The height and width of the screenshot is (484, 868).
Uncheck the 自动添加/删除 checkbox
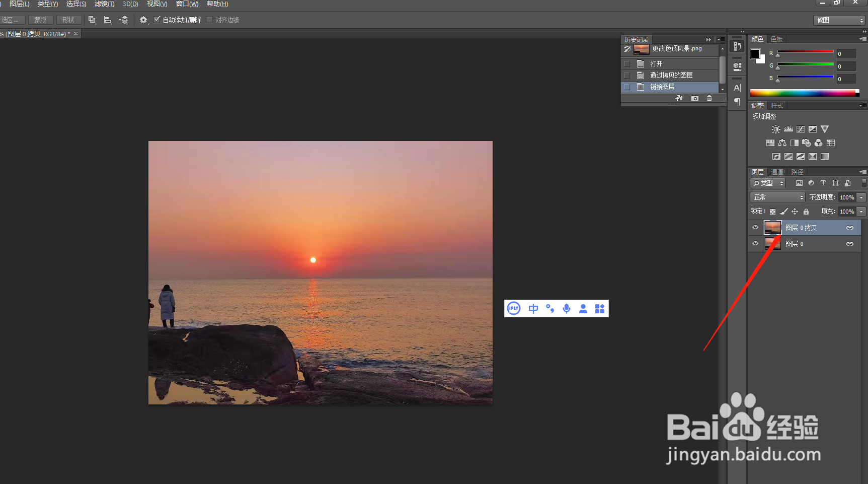tap(157, 20)
